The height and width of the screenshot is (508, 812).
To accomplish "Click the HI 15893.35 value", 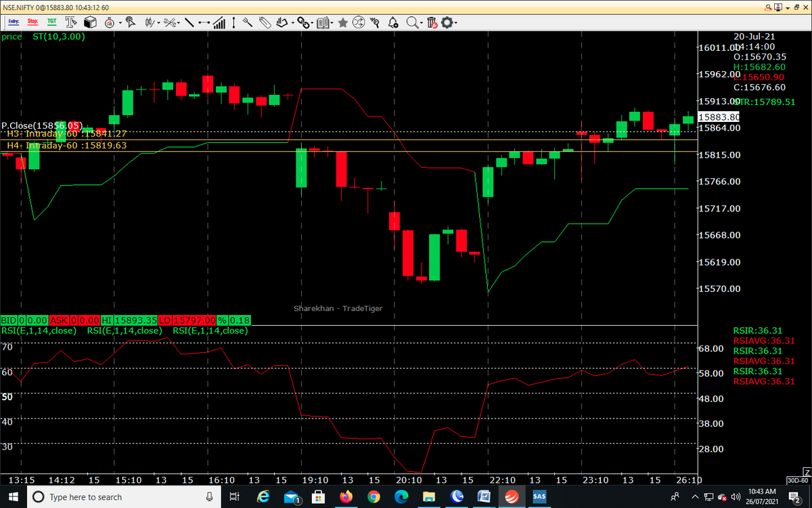I will [x=135, y=320].
